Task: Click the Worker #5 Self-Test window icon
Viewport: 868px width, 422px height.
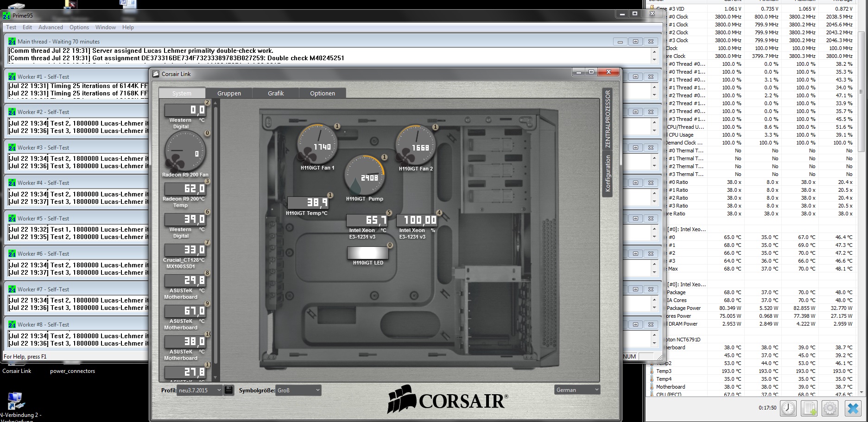Action: [12, 218]
